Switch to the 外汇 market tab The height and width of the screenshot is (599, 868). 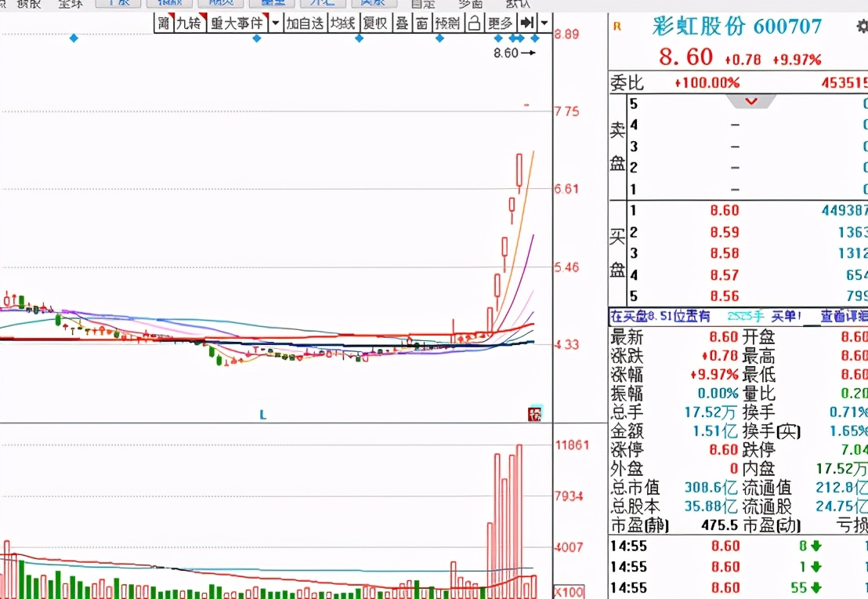pyautogui.click(x=323, y=4)
